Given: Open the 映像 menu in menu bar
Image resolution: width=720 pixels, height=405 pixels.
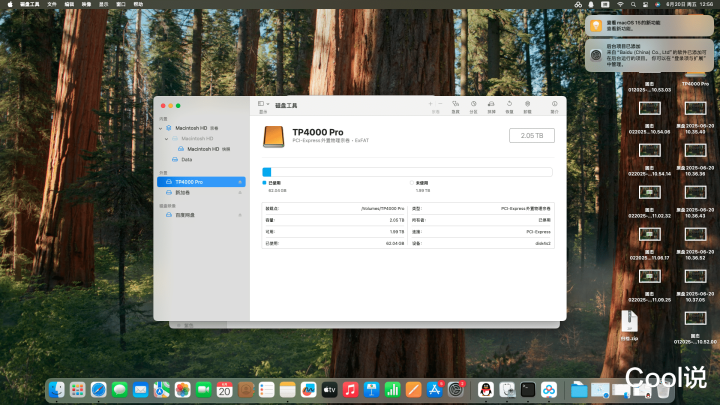Looking at the screenshot, I should point(86,4).
